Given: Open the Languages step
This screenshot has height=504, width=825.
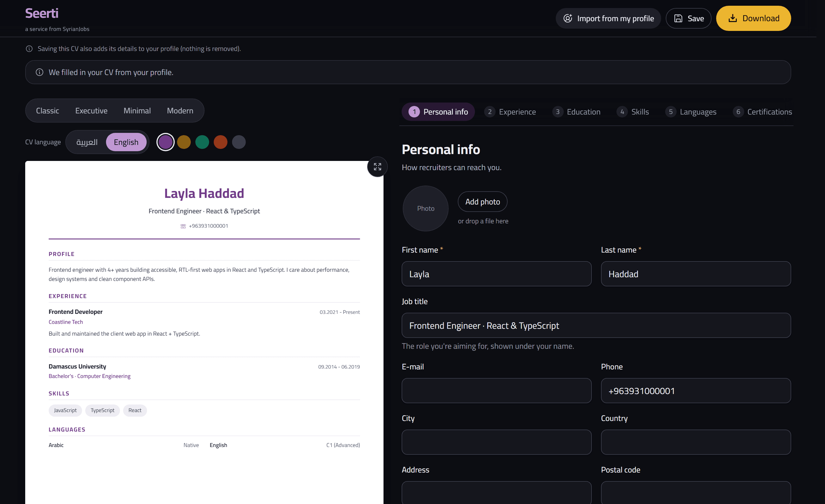Looking at the screenshot, I should pyautogui.click(x=690, y=112).
